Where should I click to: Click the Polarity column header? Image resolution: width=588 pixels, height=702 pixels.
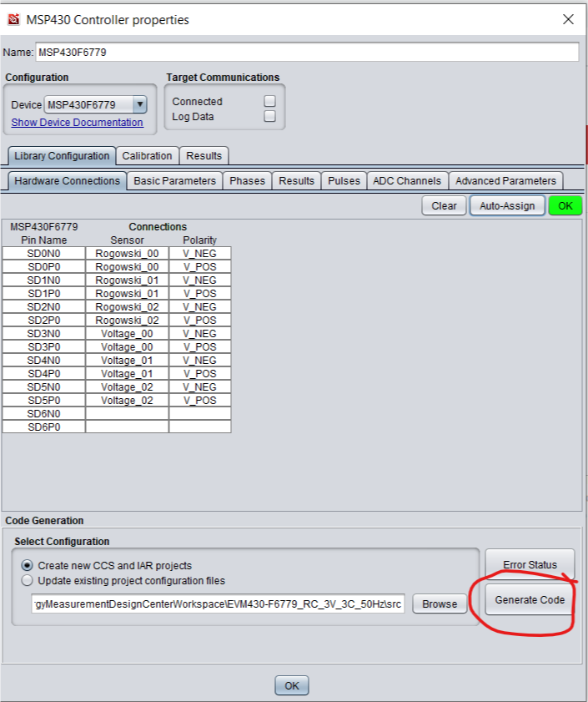(199, 240)
